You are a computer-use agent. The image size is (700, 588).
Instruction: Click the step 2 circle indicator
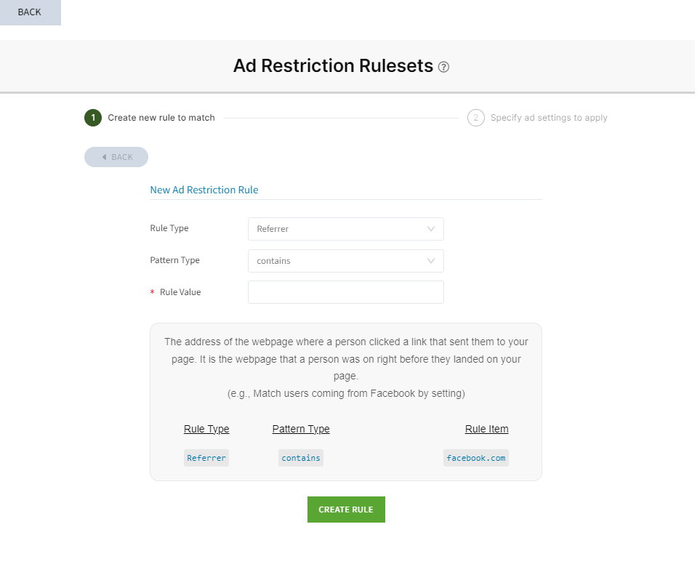[x=476, y=118]
